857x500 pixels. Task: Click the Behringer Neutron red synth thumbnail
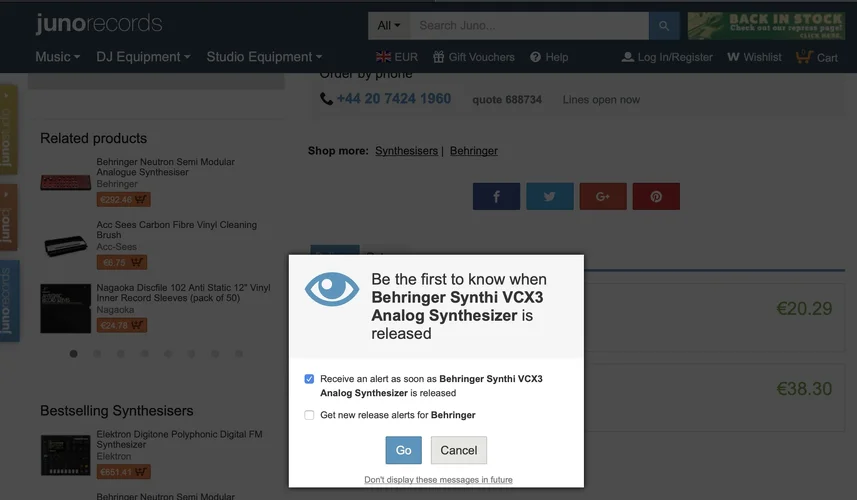pos(66,181)
